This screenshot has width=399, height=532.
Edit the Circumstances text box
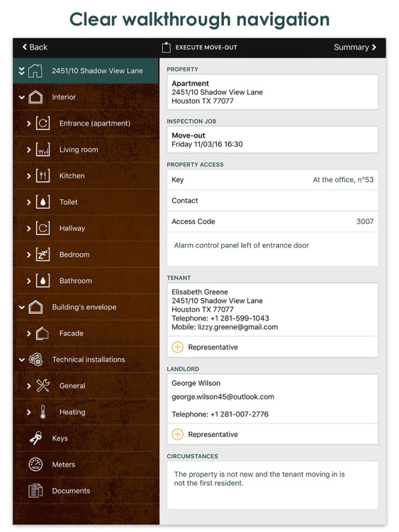tap(273, 485)
